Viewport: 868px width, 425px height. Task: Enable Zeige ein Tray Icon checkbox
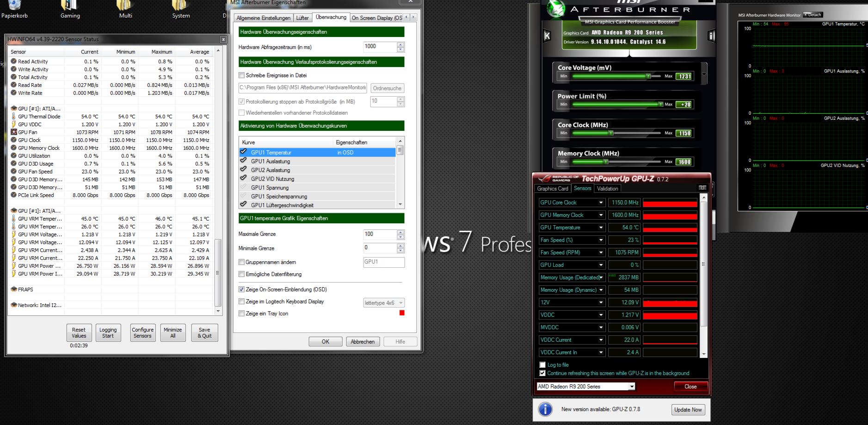pyautogui.click(x=241, y=314)
